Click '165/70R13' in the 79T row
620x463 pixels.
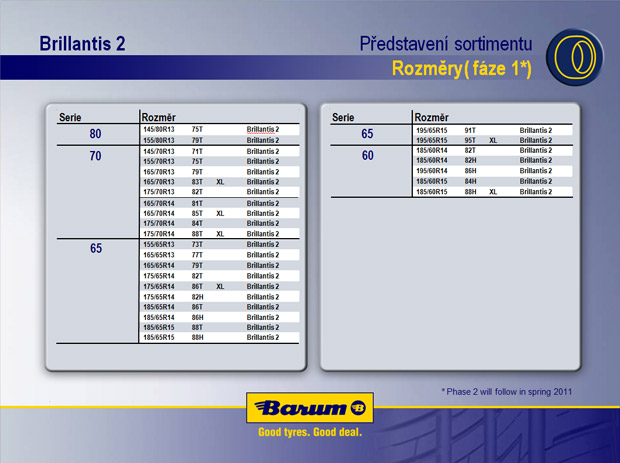click(159, 172)
